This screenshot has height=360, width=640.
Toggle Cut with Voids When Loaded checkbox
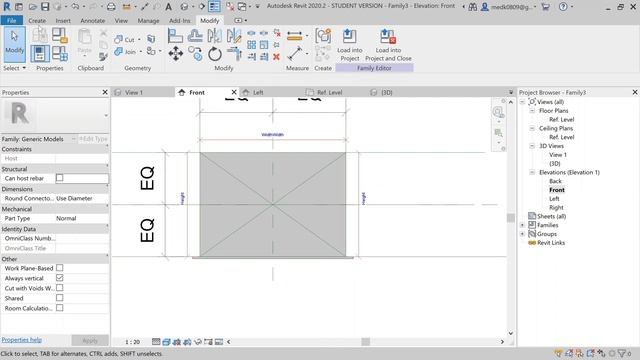click(60, 288)
